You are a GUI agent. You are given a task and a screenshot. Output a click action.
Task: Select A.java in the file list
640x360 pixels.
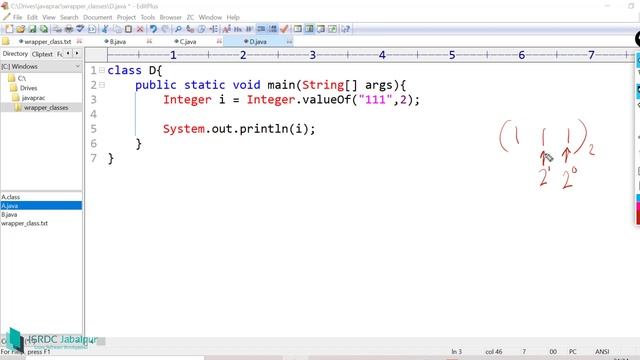click(41, 206)
